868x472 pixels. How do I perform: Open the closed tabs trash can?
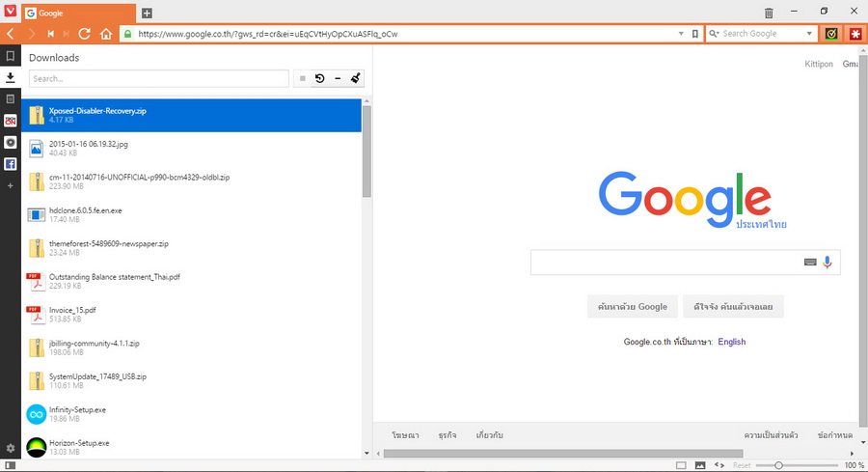pyautogui.click(x=769, y=13)
